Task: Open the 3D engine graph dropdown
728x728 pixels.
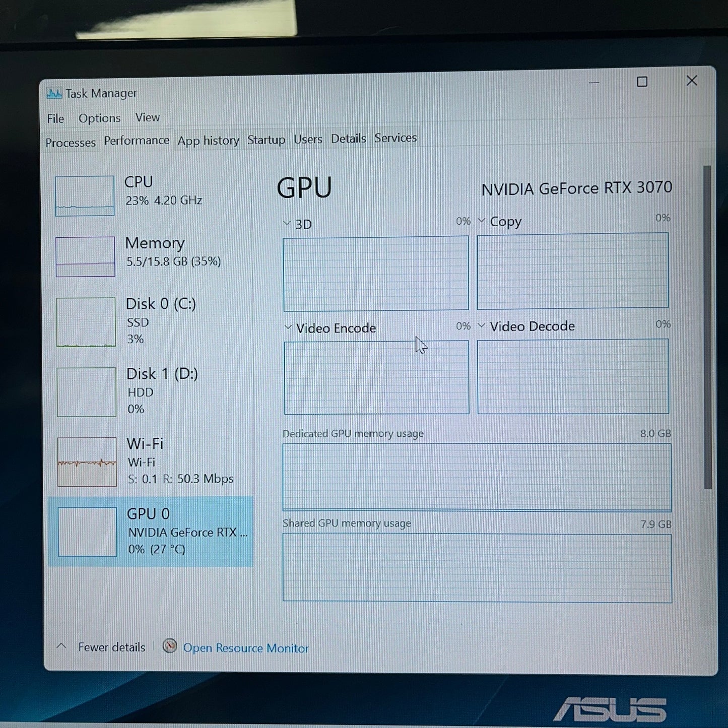Action: (x=287, y=223)
